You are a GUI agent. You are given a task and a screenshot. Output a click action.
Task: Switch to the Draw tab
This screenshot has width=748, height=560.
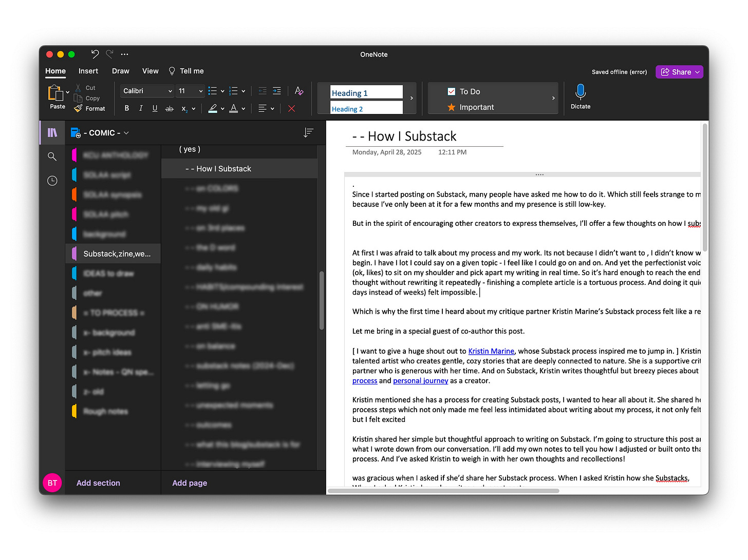(x=121, y=71)
